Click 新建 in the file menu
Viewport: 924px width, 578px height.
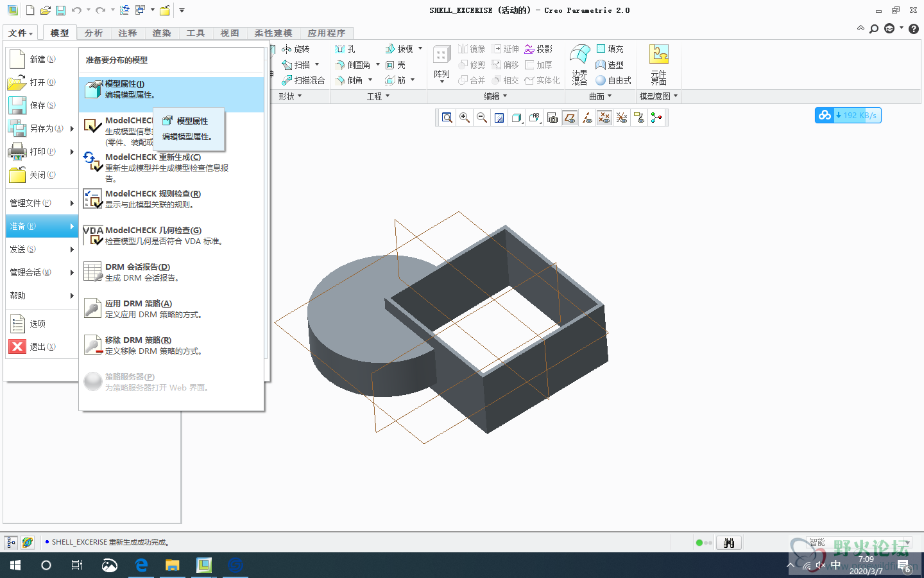(x=42, y=59)
